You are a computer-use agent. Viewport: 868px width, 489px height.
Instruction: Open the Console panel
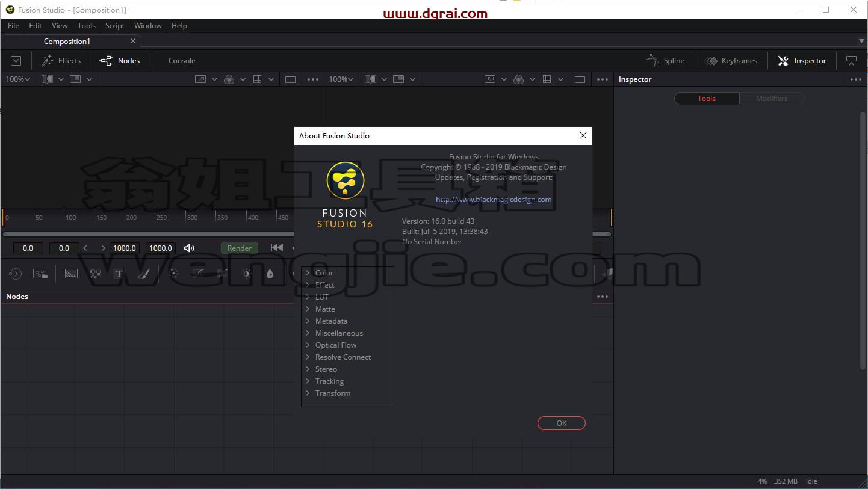(x=182, y=61)
